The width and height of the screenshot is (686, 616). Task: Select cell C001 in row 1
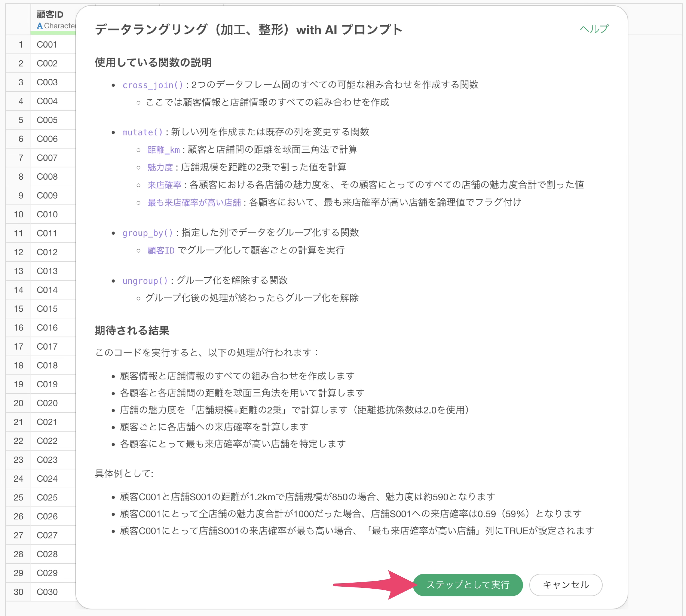pos(47,45)
